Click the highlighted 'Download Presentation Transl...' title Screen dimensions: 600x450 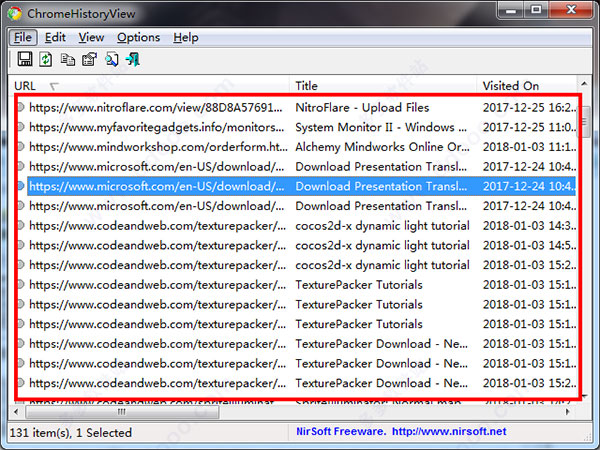[x=381, y=186]
